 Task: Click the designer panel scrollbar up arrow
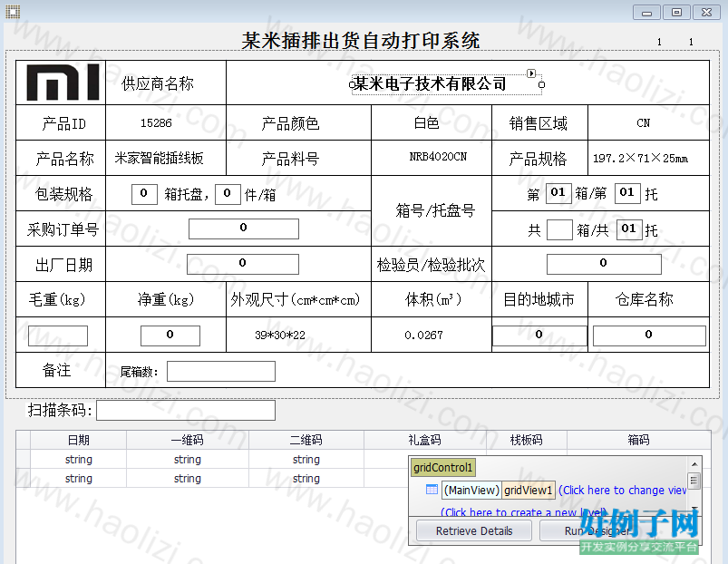694,464
